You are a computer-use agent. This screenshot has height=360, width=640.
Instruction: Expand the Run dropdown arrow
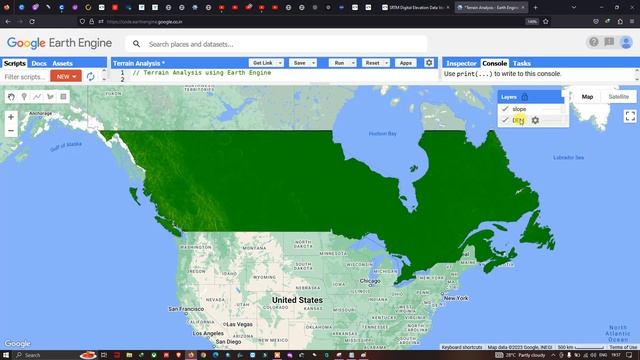coord(353,63)
